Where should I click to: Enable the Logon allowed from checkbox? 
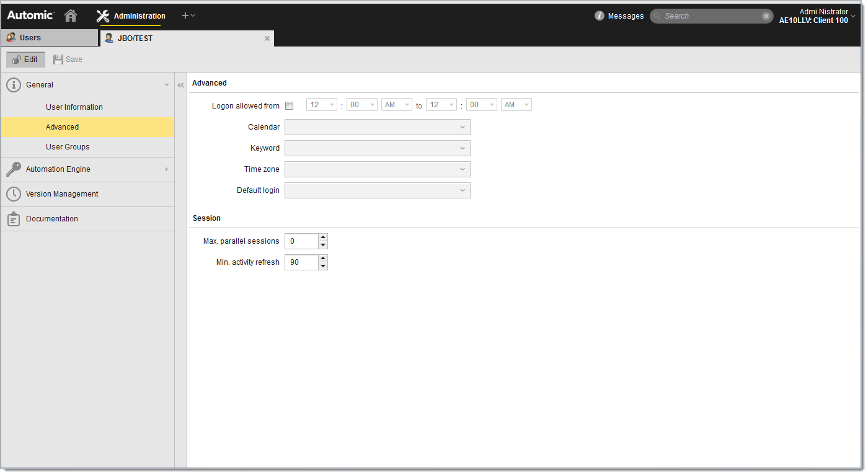point(289,105)
